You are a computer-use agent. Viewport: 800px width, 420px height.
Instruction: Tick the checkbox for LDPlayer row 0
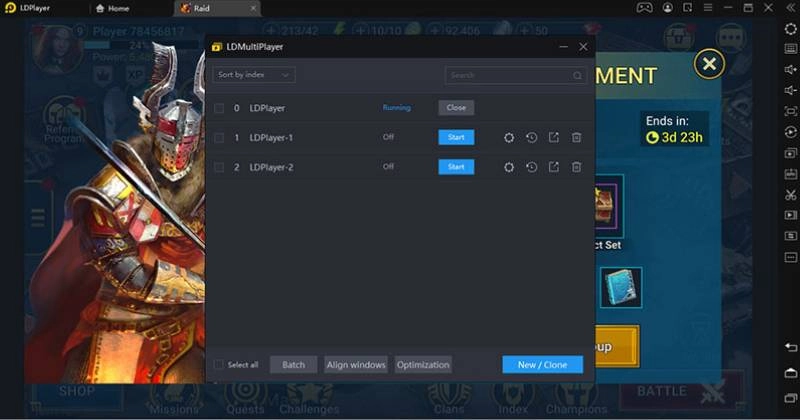click(x=219, y=108)
